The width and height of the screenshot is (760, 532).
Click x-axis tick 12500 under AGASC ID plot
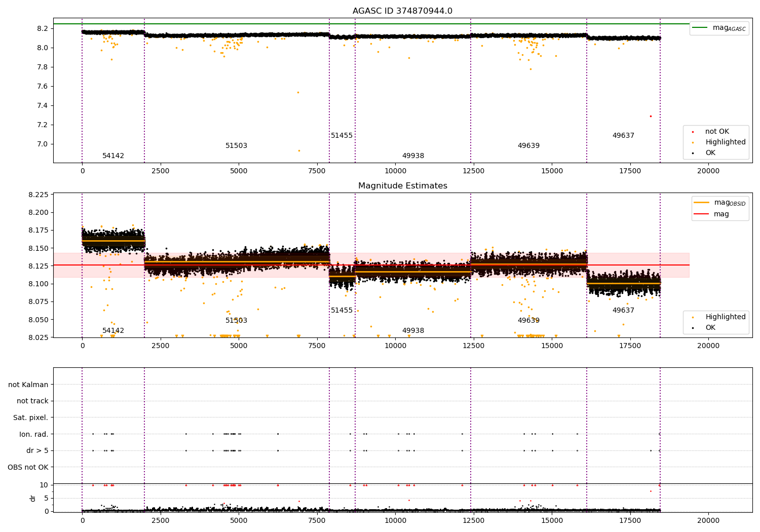coord(473,171)
